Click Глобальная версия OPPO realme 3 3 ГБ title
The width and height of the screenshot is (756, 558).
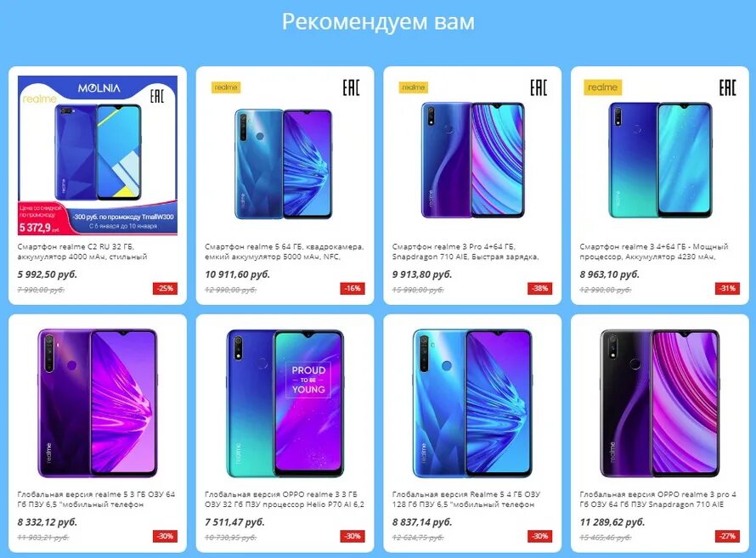pyautogui.click(x=285, y=499)
